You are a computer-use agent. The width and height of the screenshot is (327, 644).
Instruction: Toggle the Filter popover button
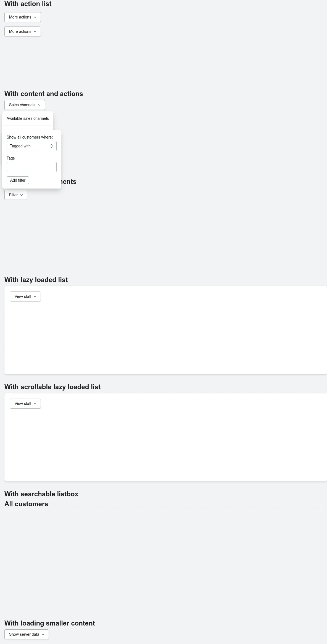coord(16,195)
